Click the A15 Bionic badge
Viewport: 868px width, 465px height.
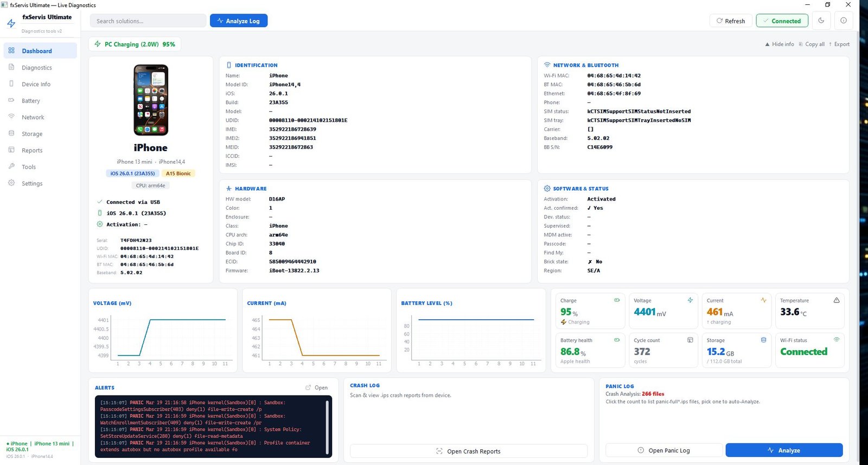point(178,173)
